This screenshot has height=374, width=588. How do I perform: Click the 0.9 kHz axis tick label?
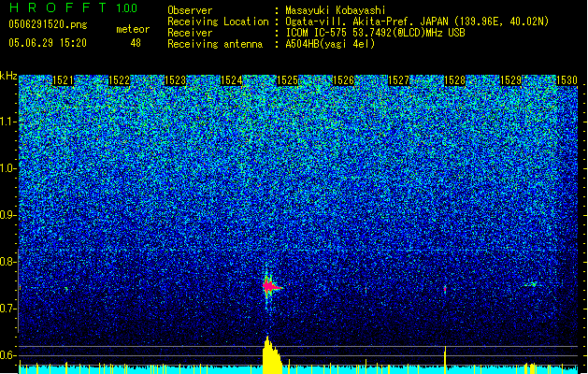(7, 215)
